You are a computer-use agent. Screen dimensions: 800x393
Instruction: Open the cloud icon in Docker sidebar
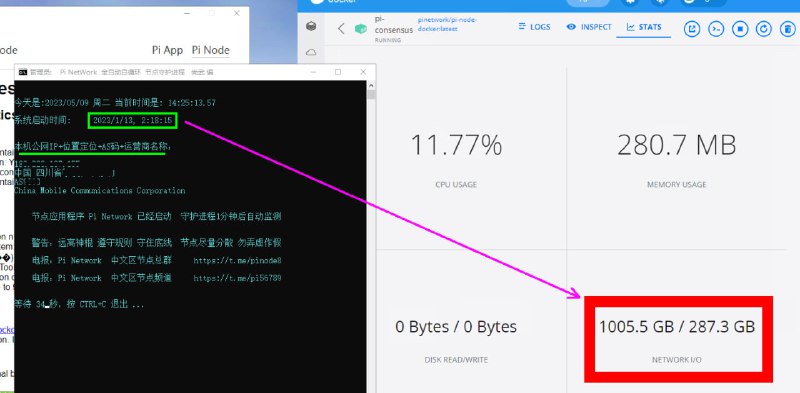point(311,52)
